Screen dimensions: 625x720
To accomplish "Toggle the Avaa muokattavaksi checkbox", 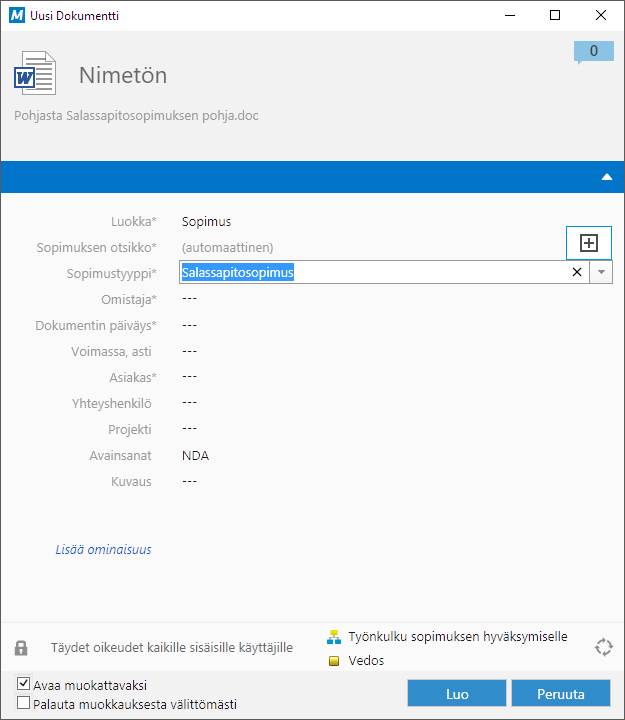I will pyautogui.click(x=23, y=685).
